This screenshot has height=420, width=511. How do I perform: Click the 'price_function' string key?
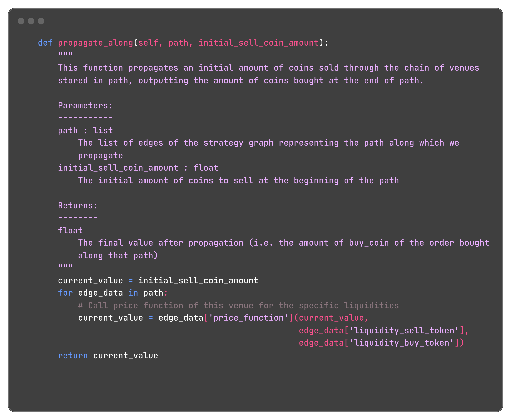(x=248, y=318)
